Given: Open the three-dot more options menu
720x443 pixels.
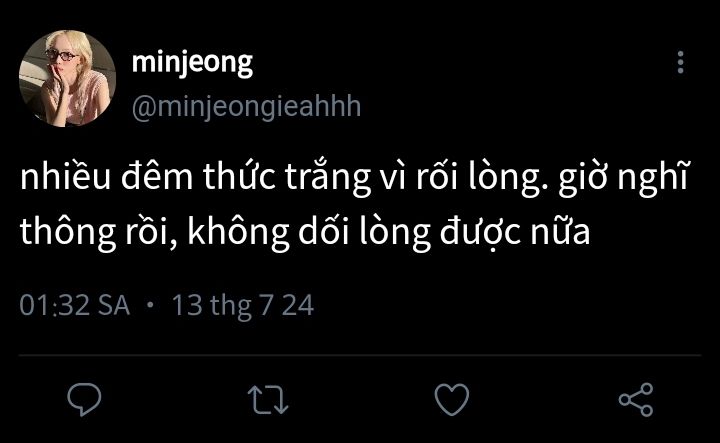Looking at the screenshot, I should (681, 64).
